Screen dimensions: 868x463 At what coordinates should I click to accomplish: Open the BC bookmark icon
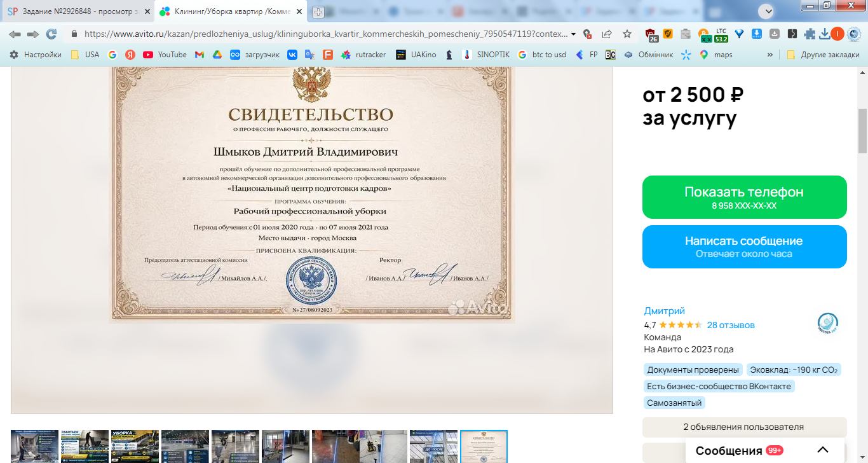[611, 55]
